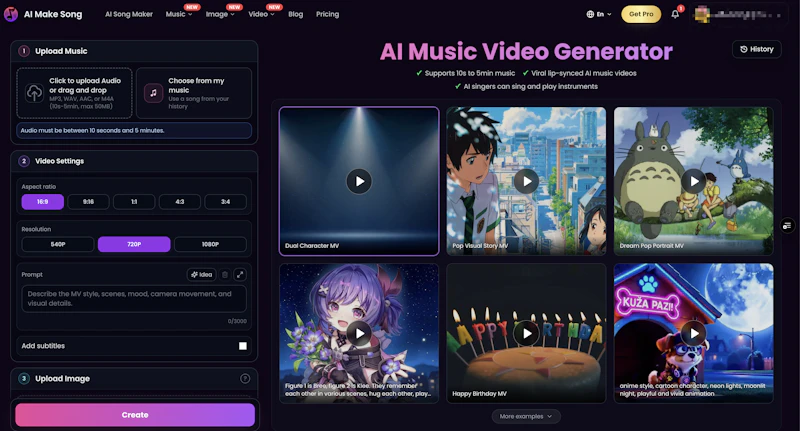Image resolution: width=800 pixels, height=431 pixels.
Task: Select 16:9 aspect ratio
Action: [x=42, y=201]
